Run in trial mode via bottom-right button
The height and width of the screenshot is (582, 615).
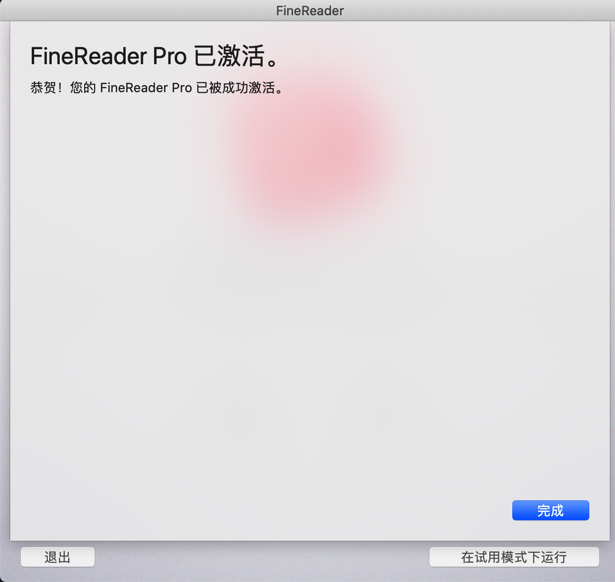514,557
